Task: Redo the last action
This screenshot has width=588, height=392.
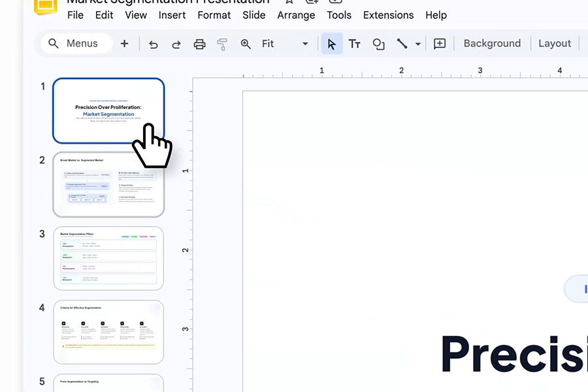Action: point(176,44)
